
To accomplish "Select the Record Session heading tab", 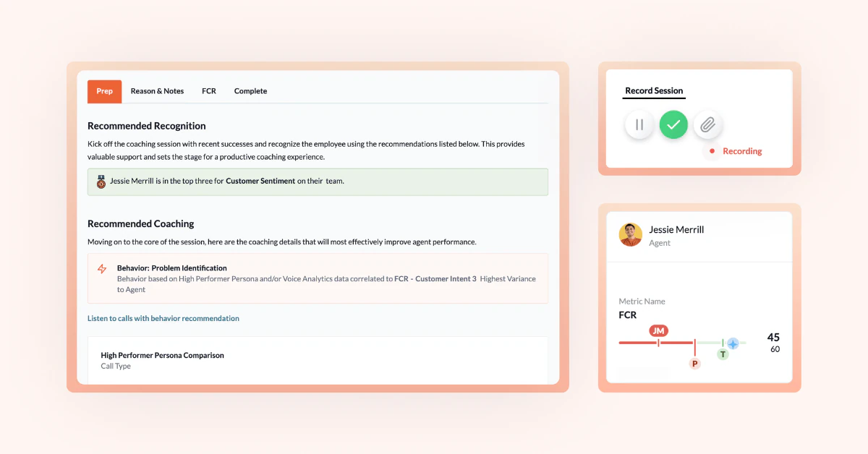I will tap(654, 91).
